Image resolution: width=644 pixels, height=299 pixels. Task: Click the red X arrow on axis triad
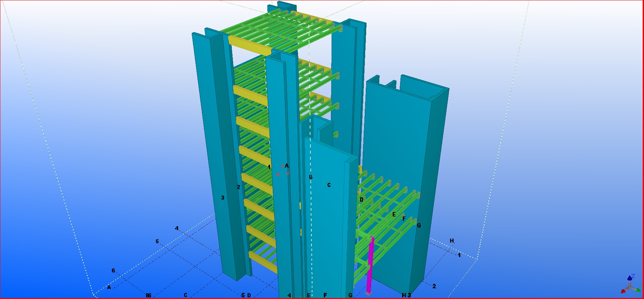[623, 291]
